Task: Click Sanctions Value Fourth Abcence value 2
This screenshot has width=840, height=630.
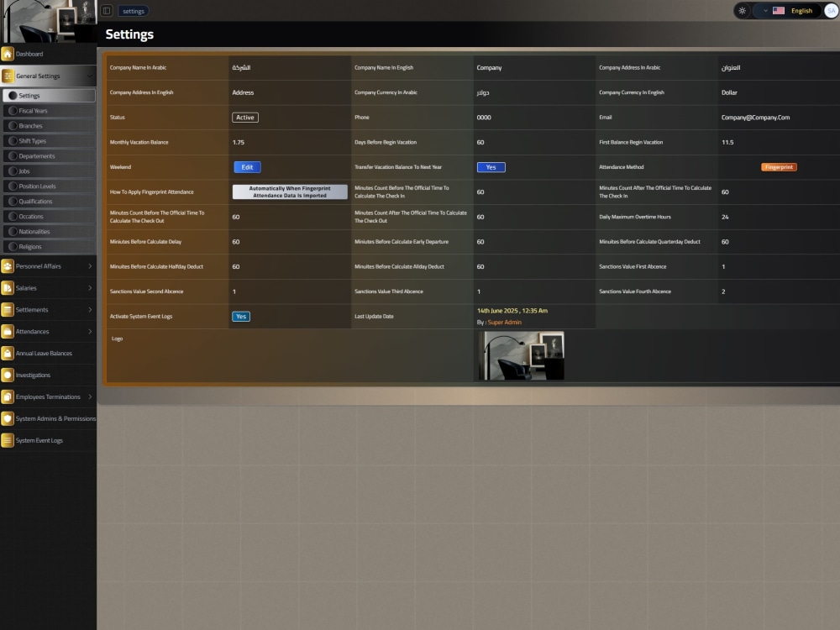Action: click(723, 291)
